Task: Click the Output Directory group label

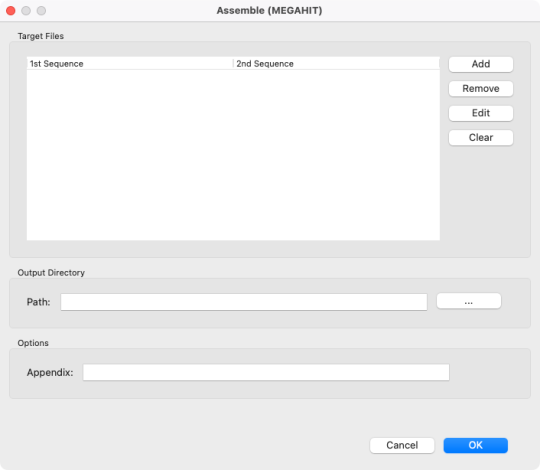Action: pos(51,273)
